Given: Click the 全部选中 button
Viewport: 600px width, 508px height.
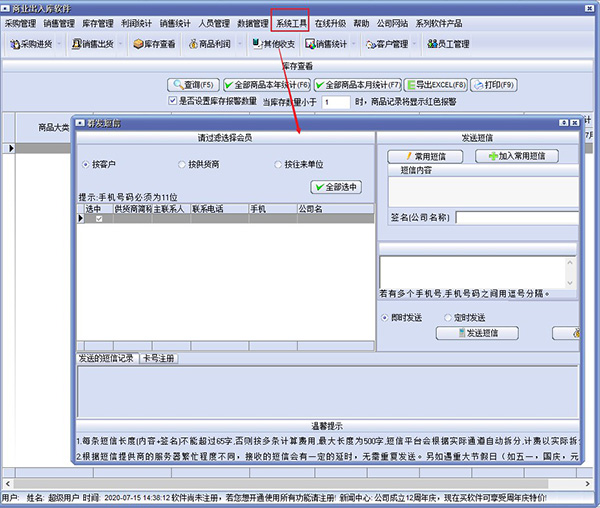Looking at the screenshot, I should [336, 187].
